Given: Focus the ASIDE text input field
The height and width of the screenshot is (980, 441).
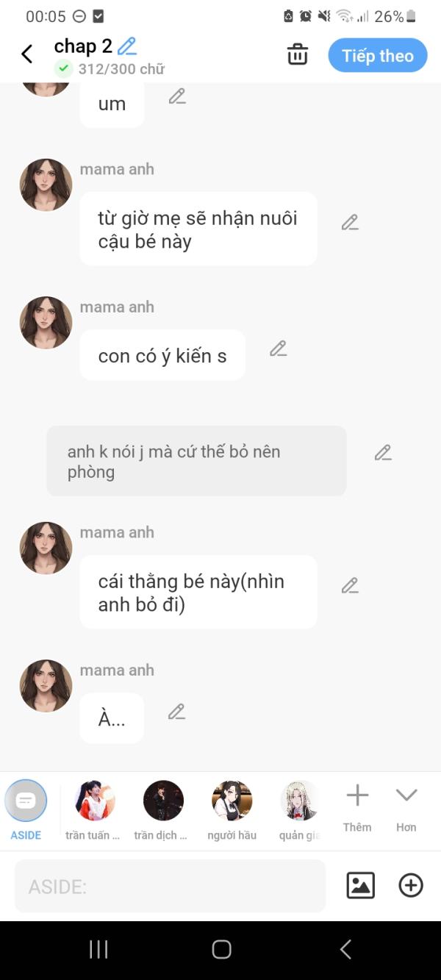Looking at the screenshot, I should (x=170, y=886).
